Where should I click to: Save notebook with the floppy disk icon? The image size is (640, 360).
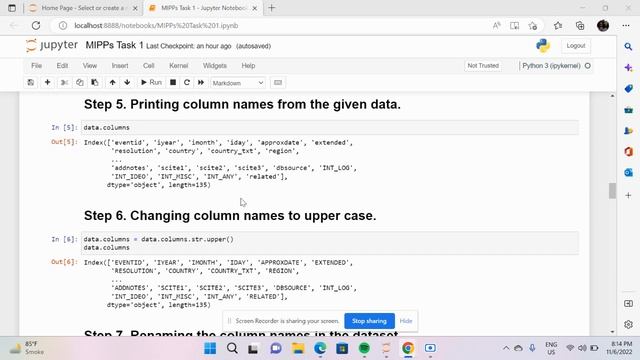coord(31,82)
